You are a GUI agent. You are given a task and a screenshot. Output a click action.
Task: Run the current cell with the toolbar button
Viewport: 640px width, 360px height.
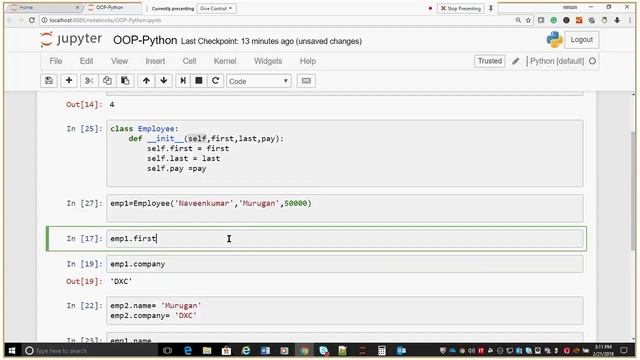click(x=183, y=81)
